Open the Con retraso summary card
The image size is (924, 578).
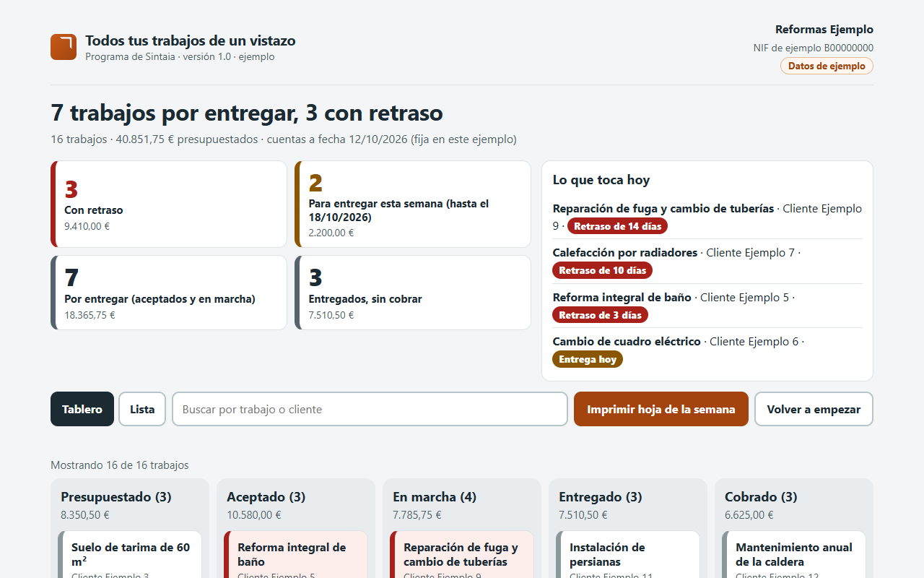[169, 204]
